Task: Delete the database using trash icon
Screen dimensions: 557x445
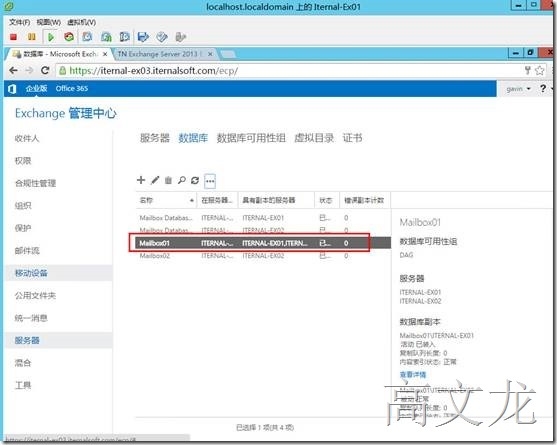Action: coord(168,180)
